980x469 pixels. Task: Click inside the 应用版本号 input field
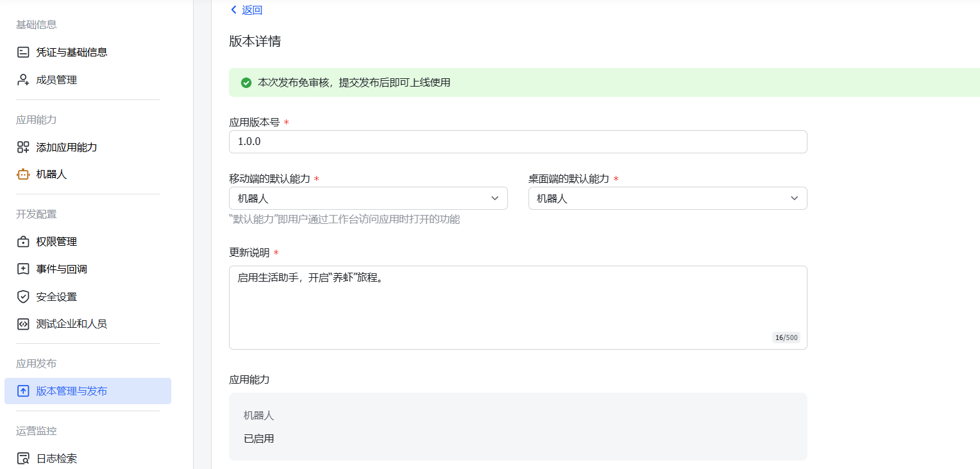point(518,142)
